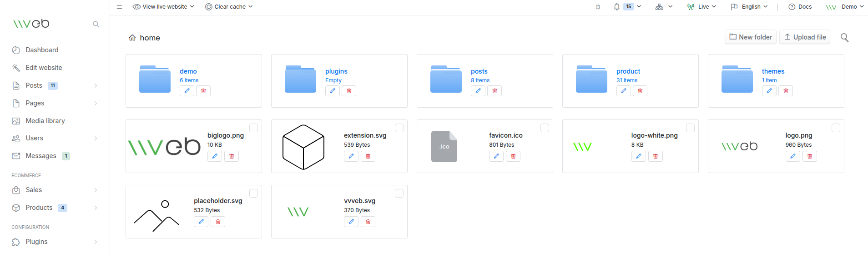Open Media library from the sidebar
The height and width of the screenshot is (253, 868).
(45, 121)
